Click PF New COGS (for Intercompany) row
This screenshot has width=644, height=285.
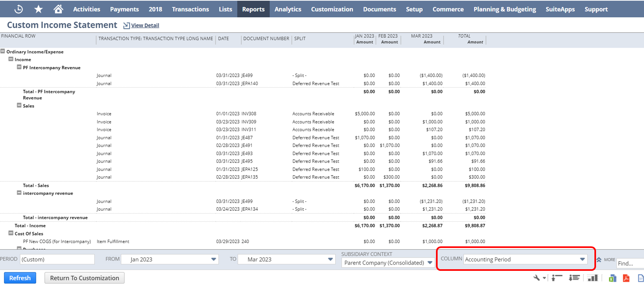coord(57,242)
